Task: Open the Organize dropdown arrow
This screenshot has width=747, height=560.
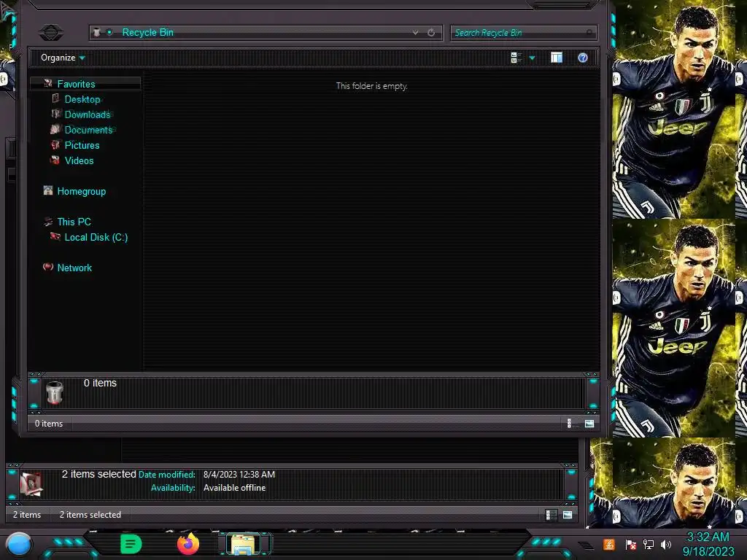Action: 82,58
